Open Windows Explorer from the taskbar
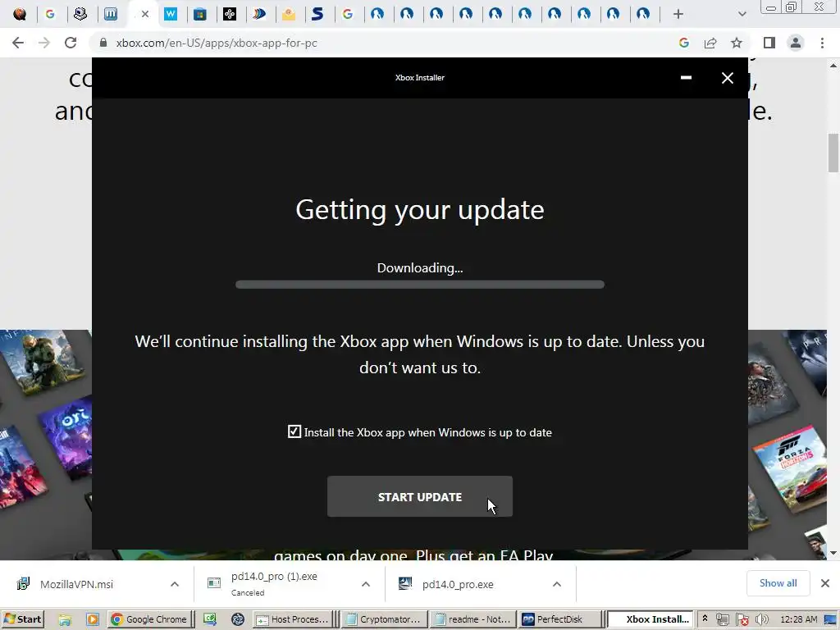This screenshot has width=840, height=630. click(x=65, y=619)
